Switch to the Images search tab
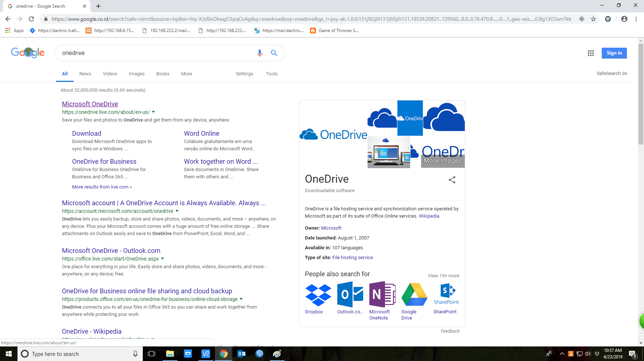Image resolution: width=644 pixels, height=361 pixels. click(x=137, y=74)
